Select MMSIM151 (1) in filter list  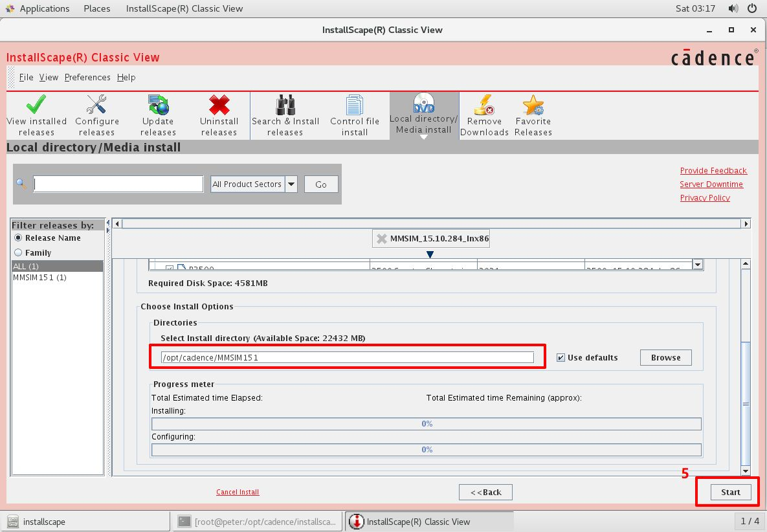point(57,277)
